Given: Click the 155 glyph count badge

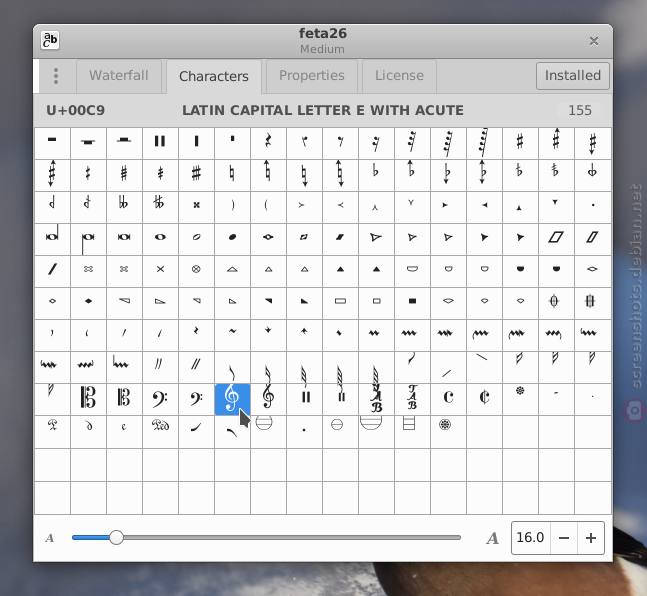Looking at the screenshot, I should pos(580,111).
